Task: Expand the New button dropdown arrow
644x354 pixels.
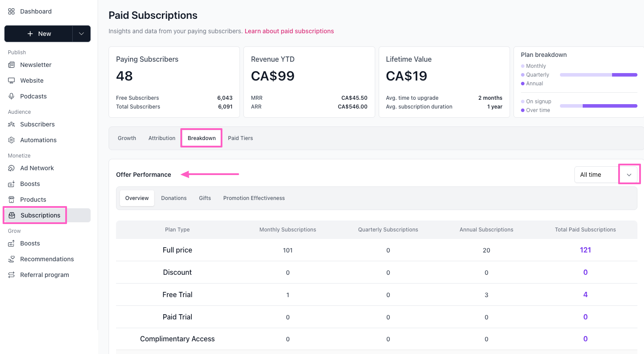Action: tap(81, 34)
